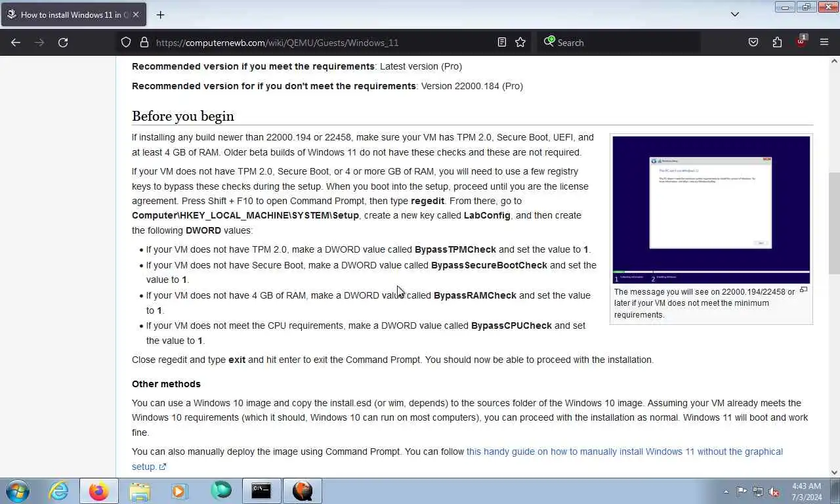This screenshot has height=504, width=840.
Task: Open the Action Center flag icon
Action: coord(742,492)
